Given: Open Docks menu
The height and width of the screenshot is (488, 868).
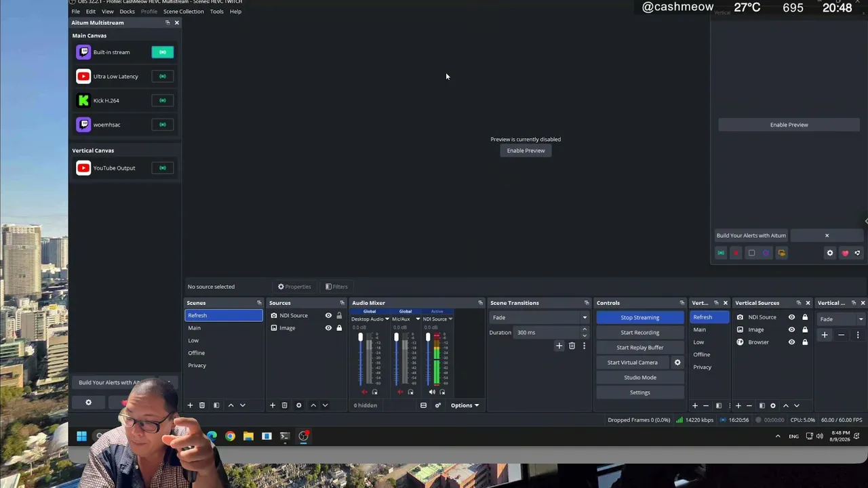Looking at the screenshot, I should 127,12.
